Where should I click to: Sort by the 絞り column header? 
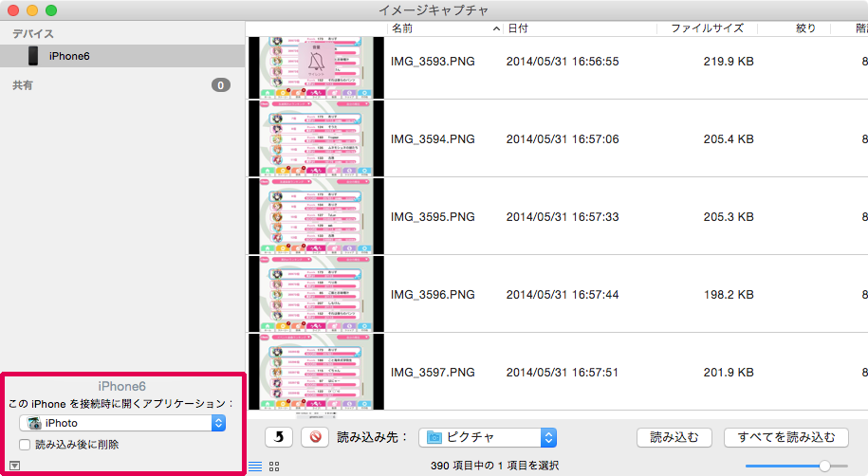point(805,28)
